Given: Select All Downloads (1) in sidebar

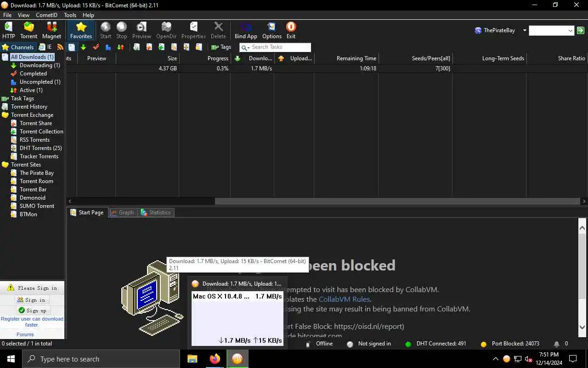Looking at the screenshot, I should coord(32,57).
